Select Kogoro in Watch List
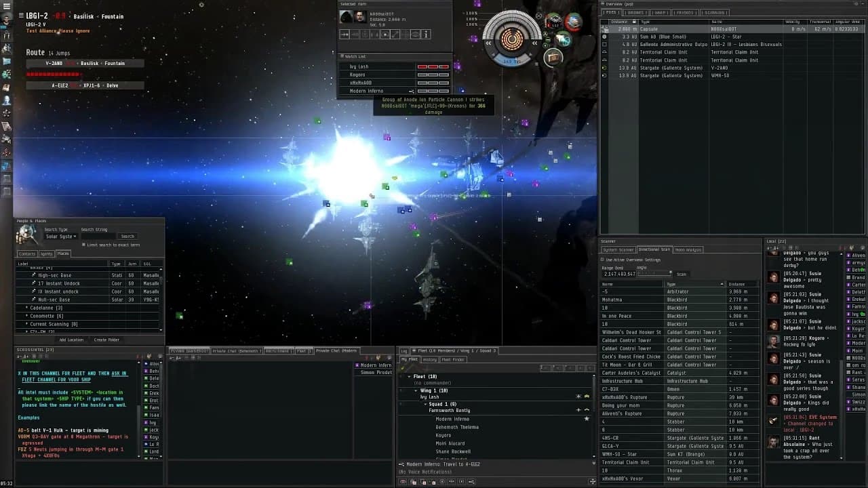 (395, 75)
